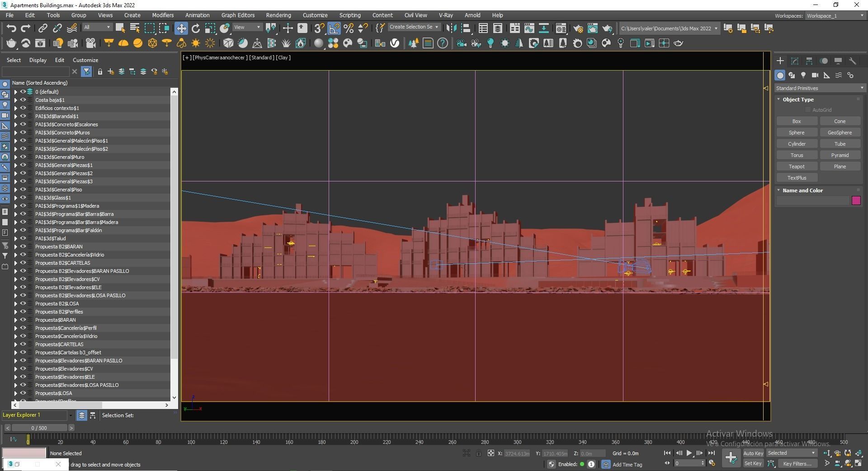Open the Modifiers menu

tap(163, 15)
